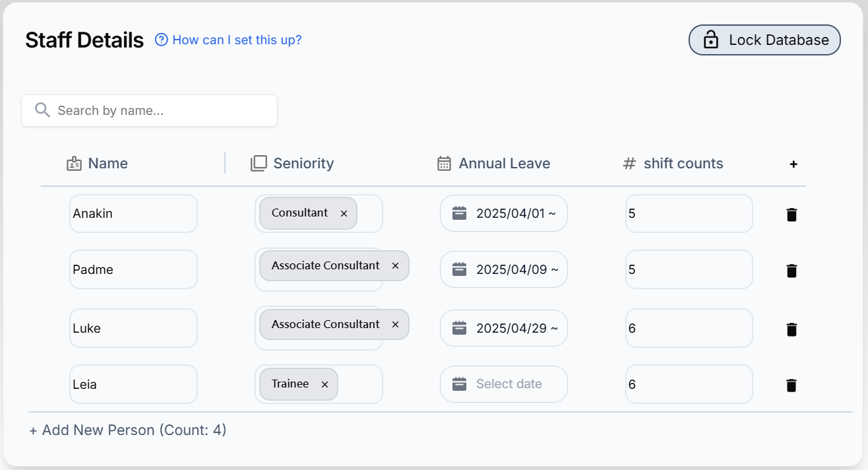Image resolution: width=868 pixels, height=470 pixels.
Task: Click the calendar icon in Leia's date field
Action: coord(460,384)
